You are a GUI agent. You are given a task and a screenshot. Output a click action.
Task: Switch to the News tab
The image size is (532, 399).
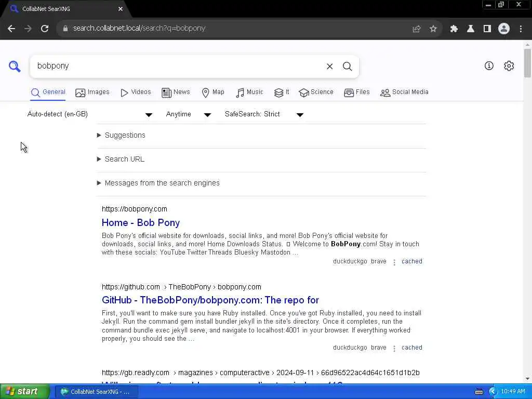(176, 92)
